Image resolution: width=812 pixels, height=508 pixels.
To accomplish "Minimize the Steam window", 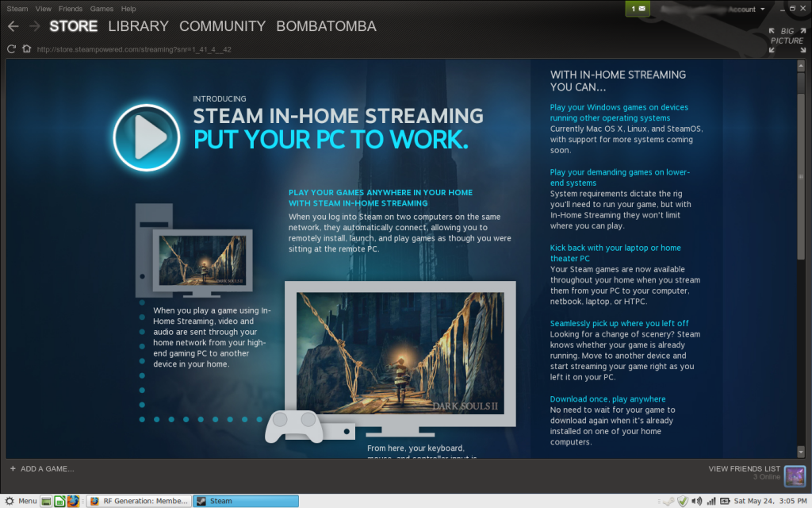I will [x=783, y=9].
